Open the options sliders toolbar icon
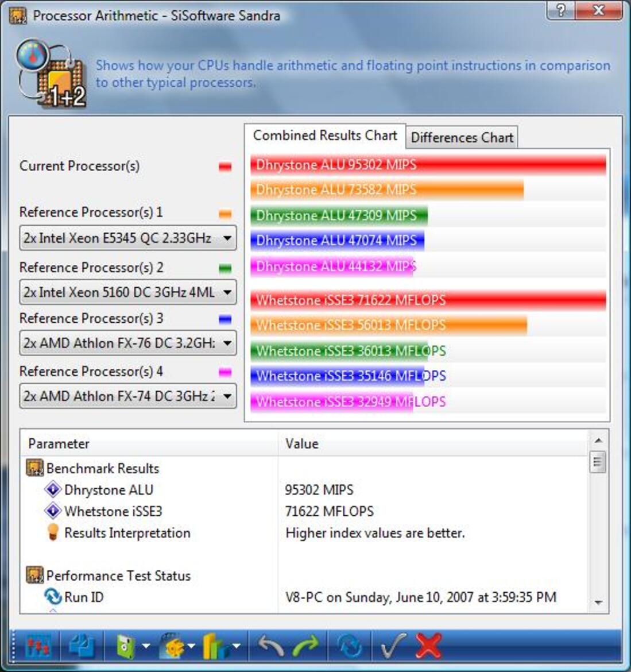The height and width of the screenshot is (672, 631). click(x=38, y=646)
